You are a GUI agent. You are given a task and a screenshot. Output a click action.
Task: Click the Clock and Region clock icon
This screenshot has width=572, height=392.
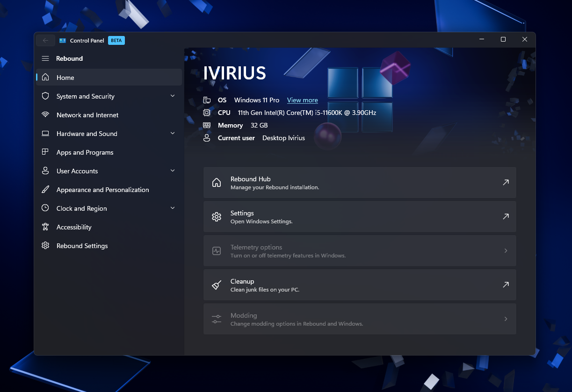(45, 208)
